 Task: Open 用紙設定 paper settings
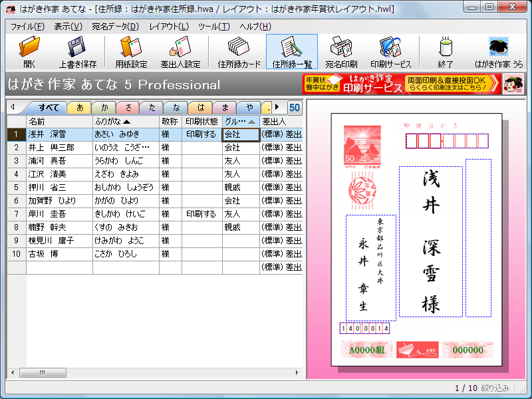pyautogui.click(x=131, y=52)
